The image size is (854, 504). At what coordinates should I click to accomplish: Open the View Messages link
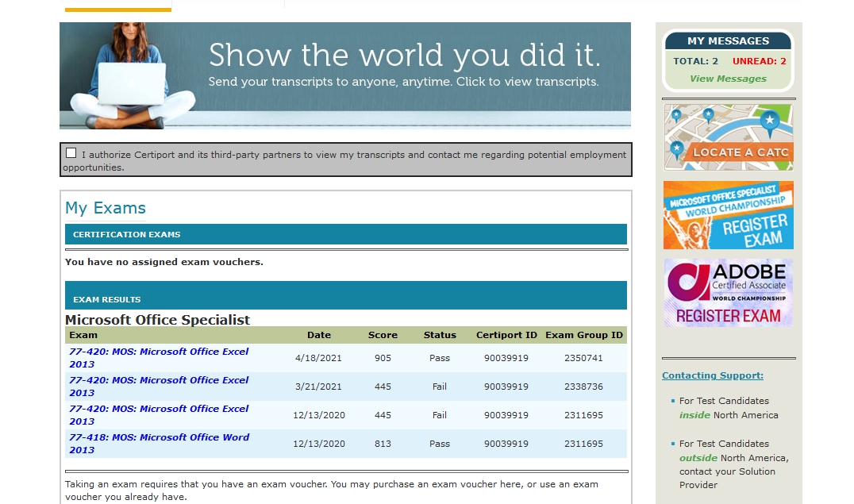(x=728, y=79)
